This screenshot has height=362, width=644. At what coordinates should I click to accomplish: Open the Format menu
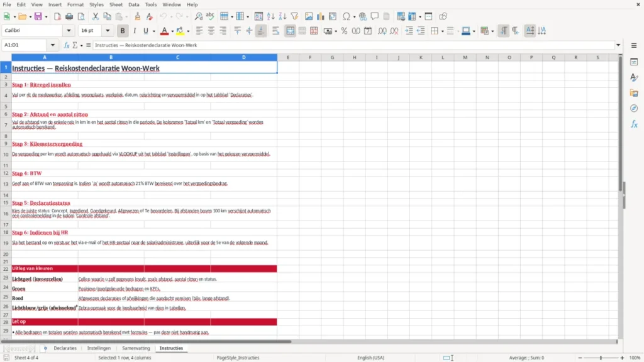tap(75, 4)
